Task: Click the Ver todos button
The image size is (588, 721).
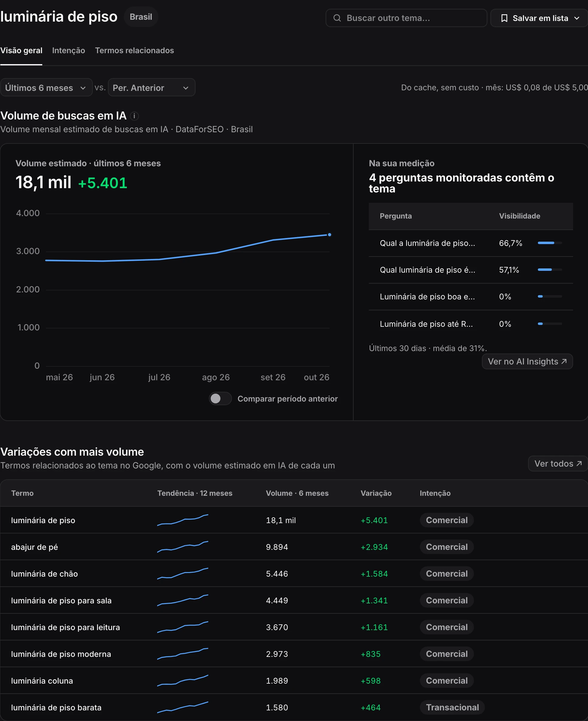Action: (x=558, y=463)
